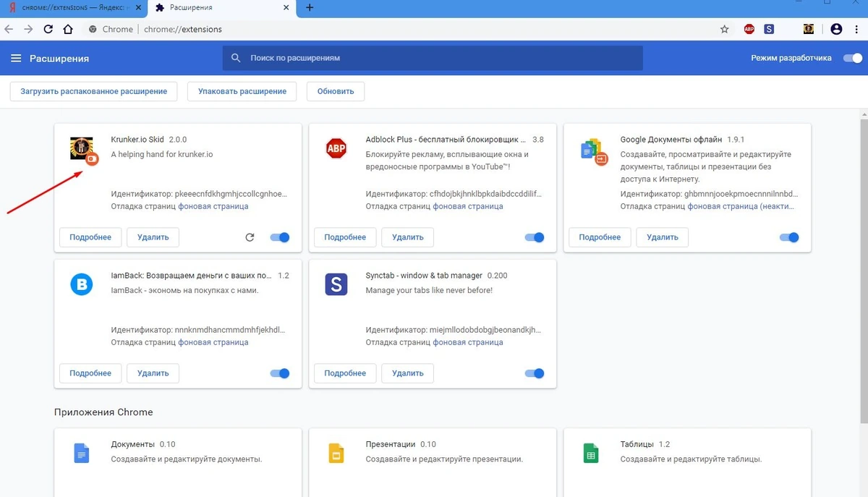Image resolution: width=868 pixels, height=497 pixels.
Task: Open the hamburger menu beside Расширения
Action: coord(16,58)
